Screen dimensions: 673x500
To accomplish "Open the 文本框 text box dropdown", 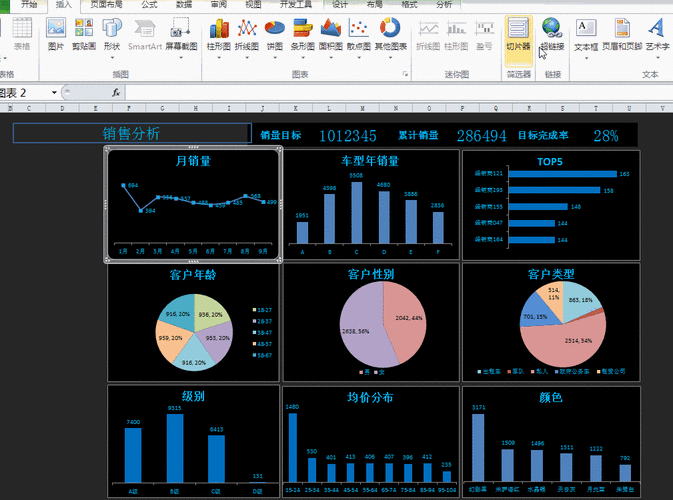I will (x=586, y=58).
